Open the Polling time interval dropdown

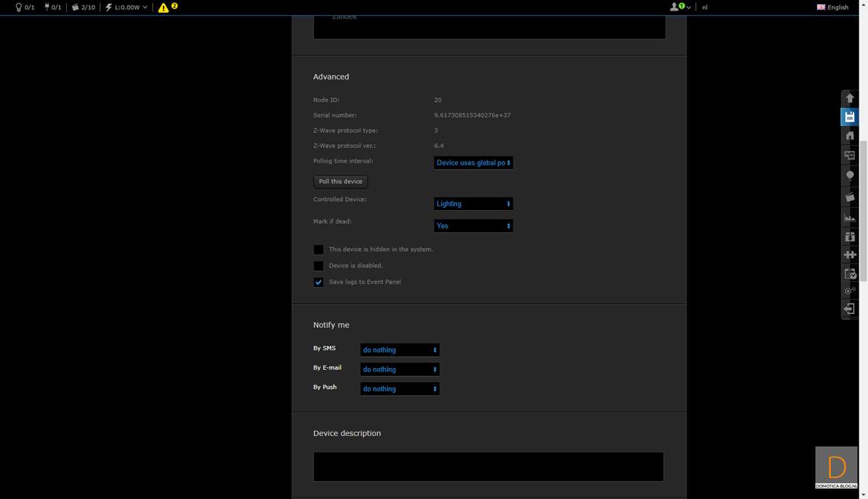pos(473,163)
